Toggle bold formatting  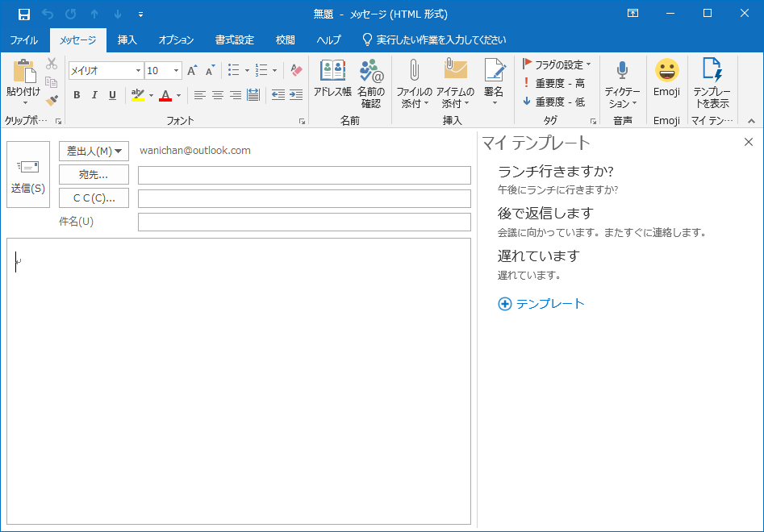tap(77, 95)
